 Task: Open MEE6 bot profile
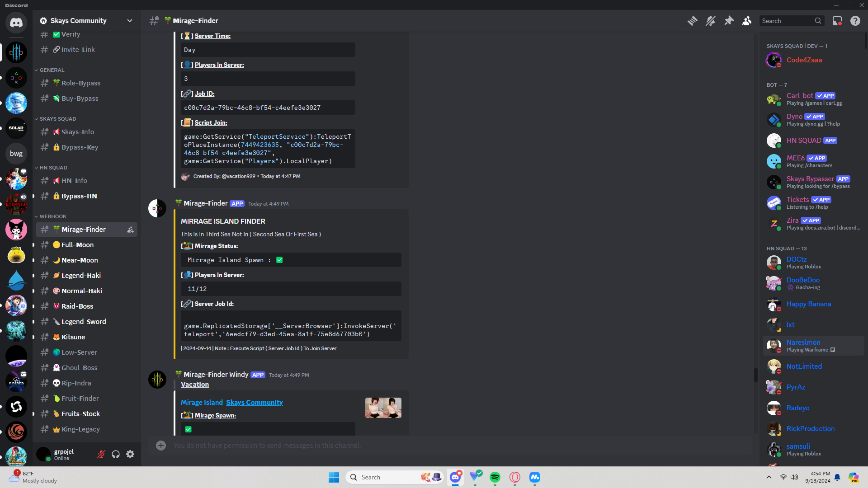pyautogui.click(x=814, y=161)
